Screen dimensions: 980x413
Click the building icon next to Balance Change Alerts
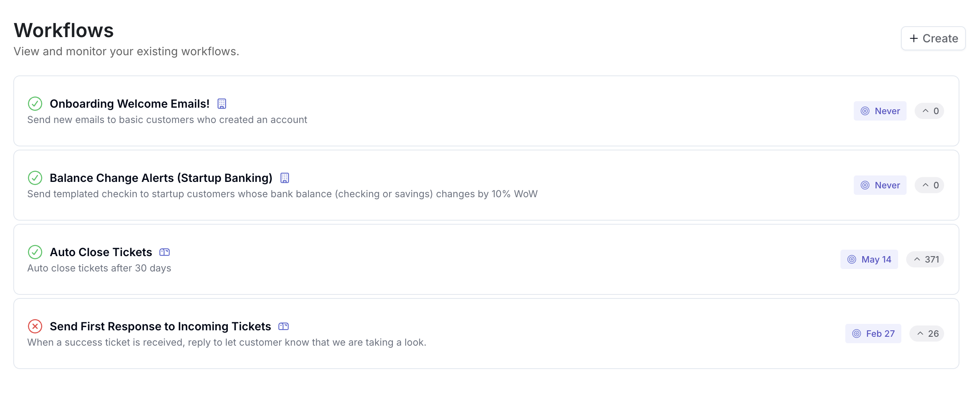pos(285,178)
